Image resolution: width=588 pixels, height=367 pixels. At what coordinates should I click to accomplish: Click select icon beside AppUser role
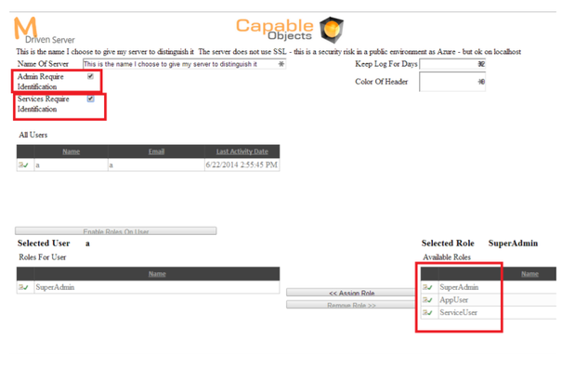pyautogui.click(x=428, y=300)
